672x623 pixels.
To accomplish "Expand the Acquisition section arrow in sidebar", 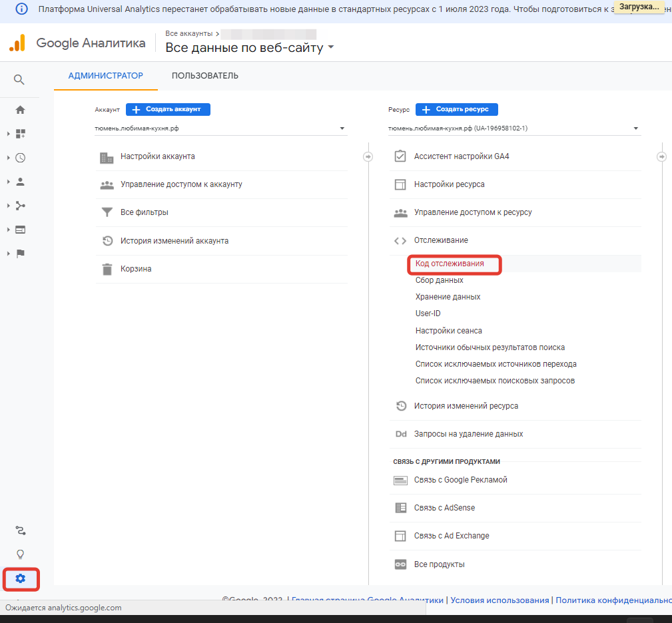I will click(8, 206).
